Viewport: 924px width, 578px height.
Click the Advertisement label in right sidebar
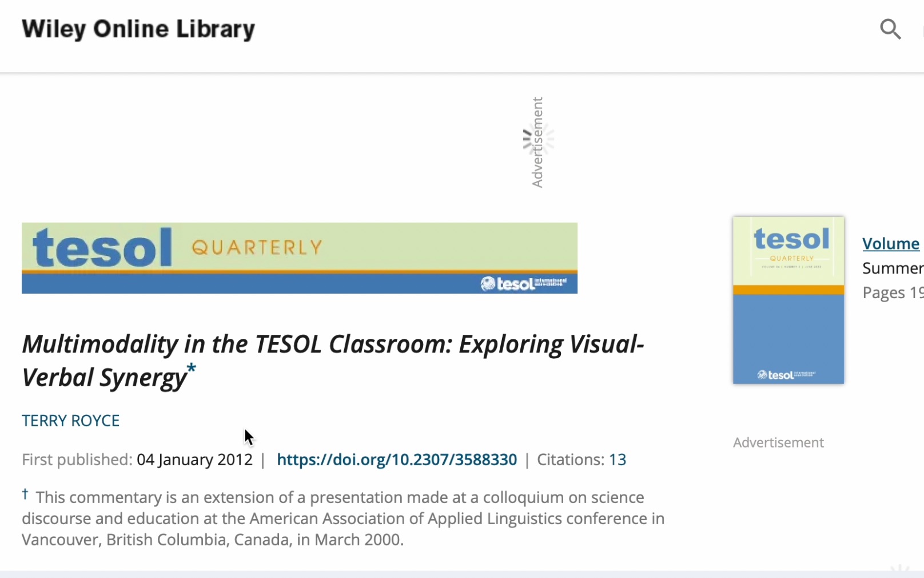[778, 442]
